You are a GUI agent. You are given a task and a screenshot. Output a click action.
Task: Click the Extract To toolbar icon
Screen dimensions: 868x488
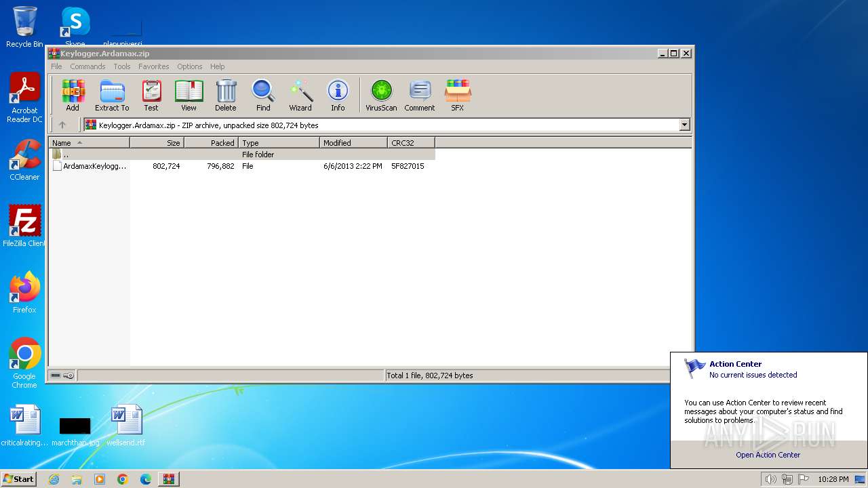point(112,95)
